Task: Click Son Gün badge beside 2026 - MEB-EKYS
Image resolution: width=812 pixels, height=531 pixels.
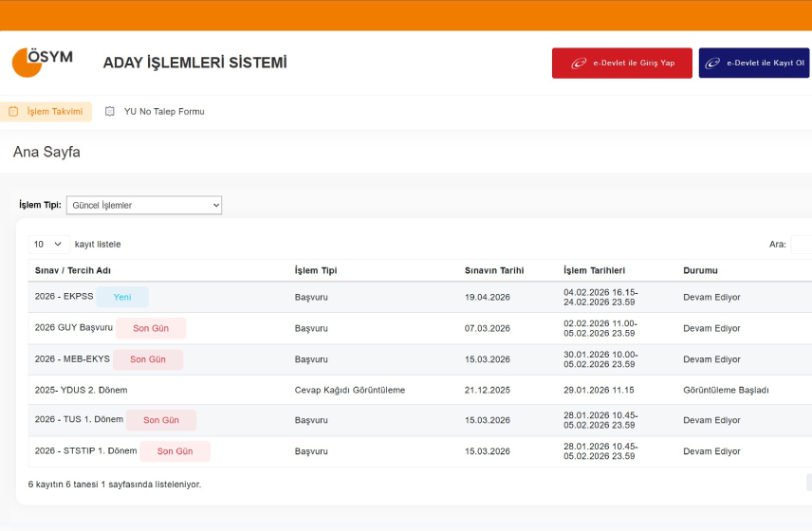Action: [x=148, y=359]
